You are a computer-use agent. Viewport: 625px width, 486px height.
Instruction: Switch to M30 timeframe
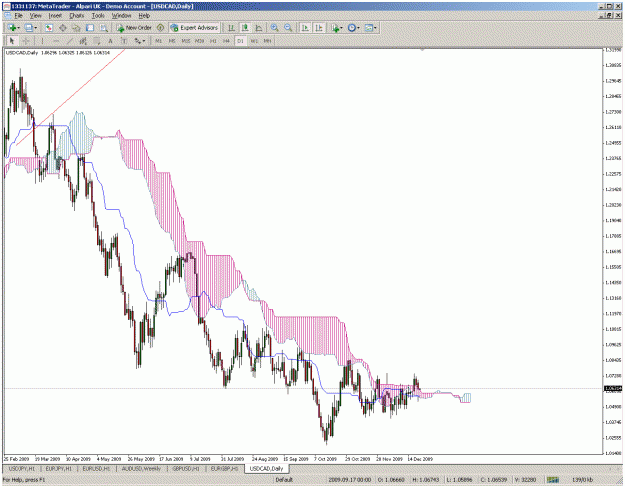coord(199,41)
